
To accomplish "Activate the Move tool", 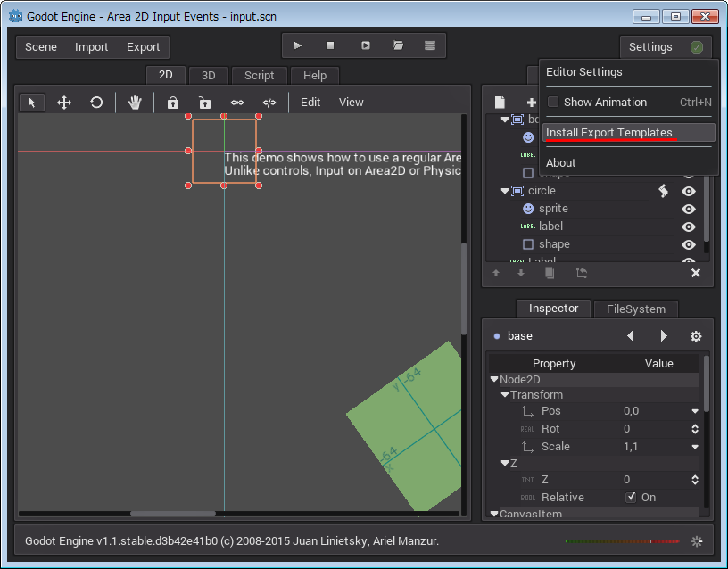I will pos(64,103).
